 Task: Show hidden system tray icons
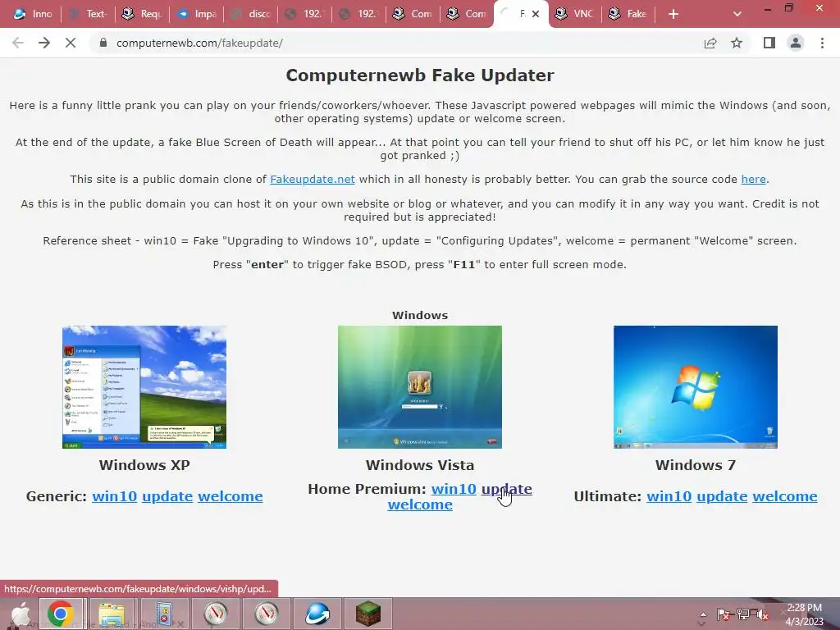coord(703,614)
